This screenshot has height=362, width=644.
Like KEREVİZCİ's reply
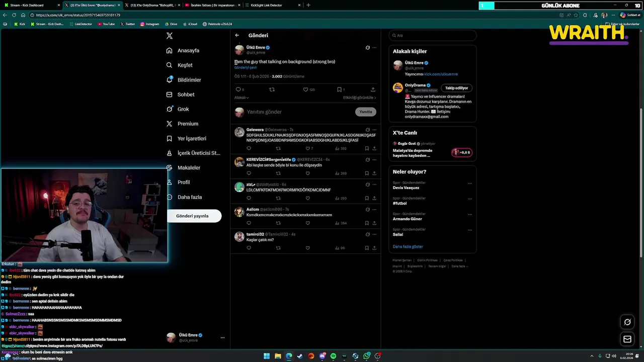(308, 173)
